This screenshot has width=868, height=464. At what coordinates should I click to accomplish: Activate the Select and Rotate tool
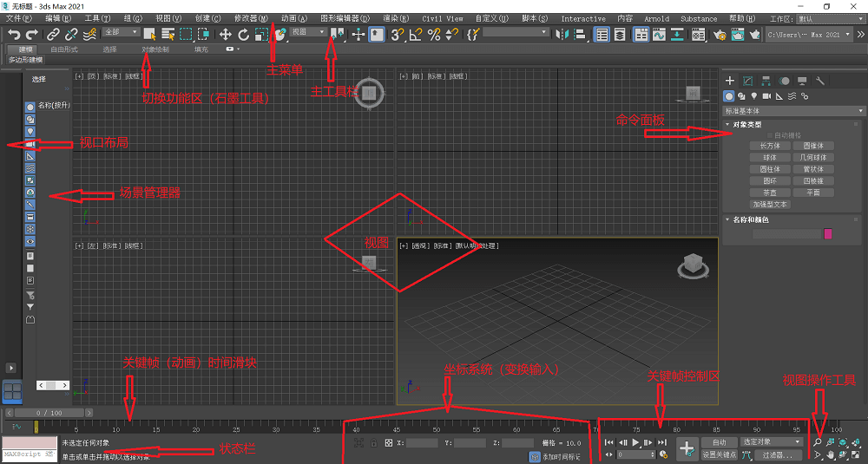pyautogui.click(x=244, y=35)
